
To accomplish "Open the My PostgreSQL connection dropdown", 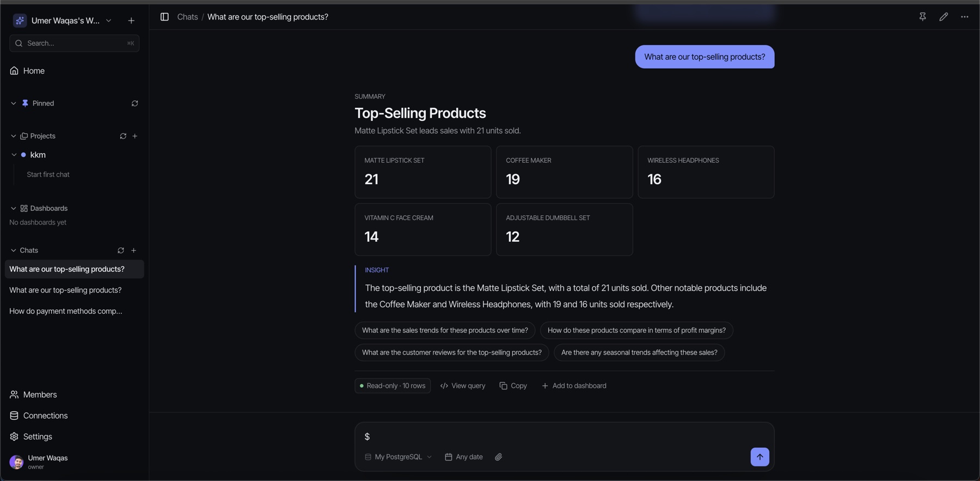I will pos(398,457).
